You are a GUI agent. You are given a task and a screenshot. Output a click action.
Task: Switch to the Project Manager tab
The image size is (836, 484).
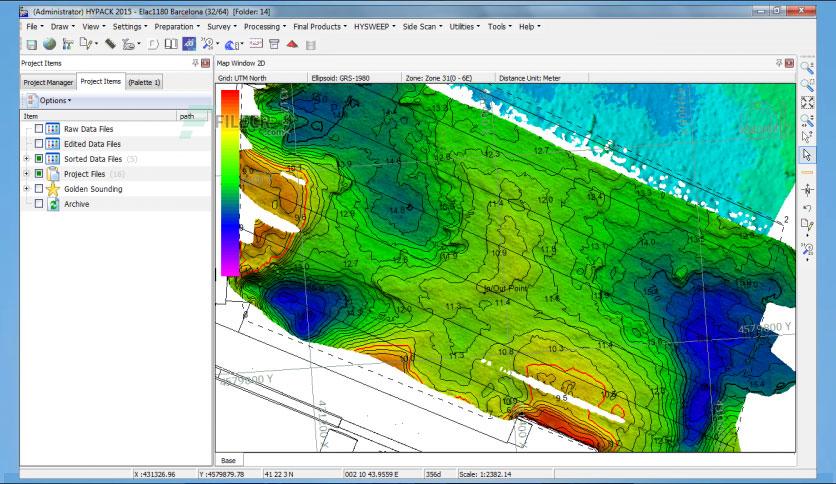point(48,82)
